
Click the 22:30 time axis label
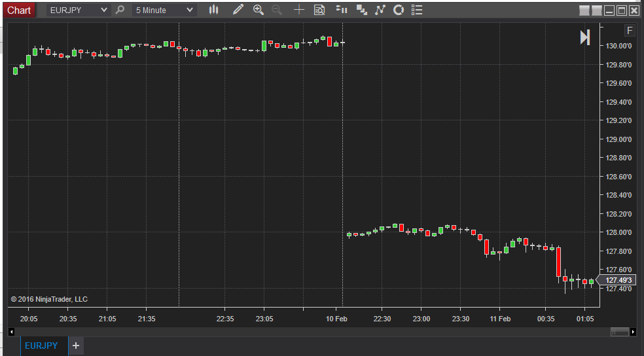pos(382,319)
